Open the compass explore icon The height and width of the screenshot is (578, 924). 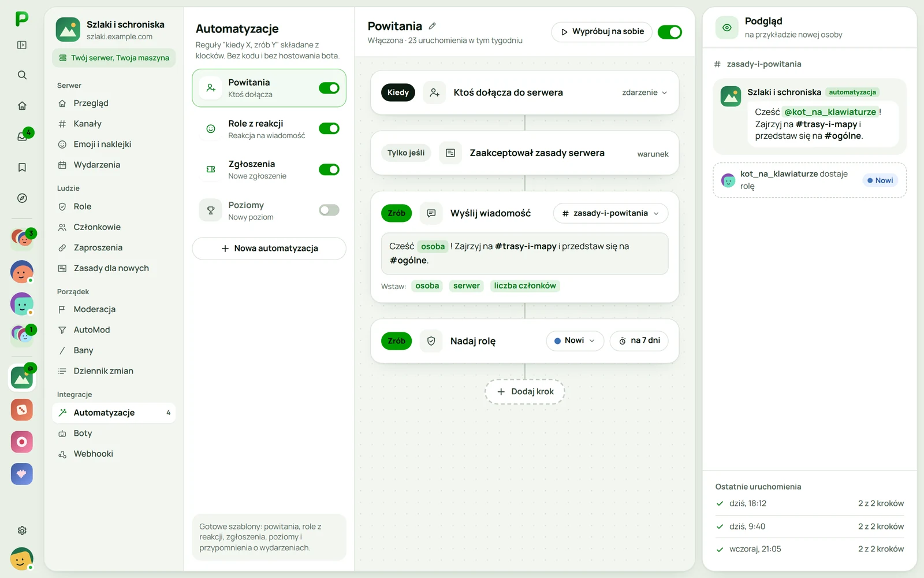22,198
